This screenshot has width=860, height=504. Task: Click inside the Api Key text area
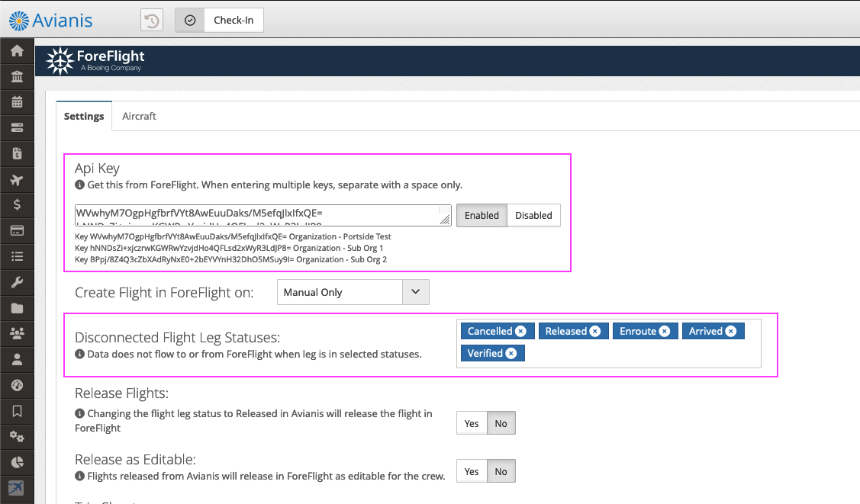(x=263, y=215)
